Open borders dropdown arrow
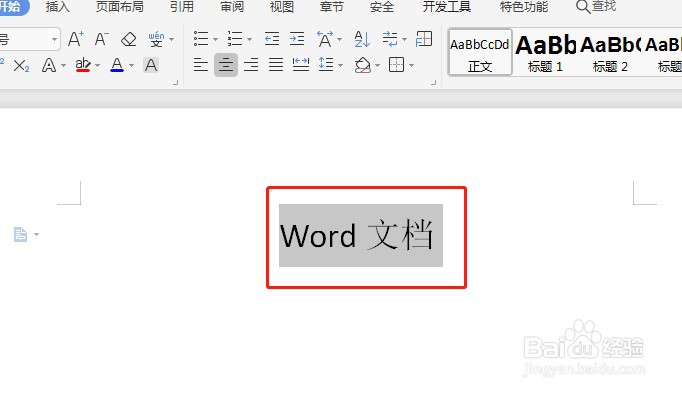This screenshot has width=682, height=393. pos(411,66)
